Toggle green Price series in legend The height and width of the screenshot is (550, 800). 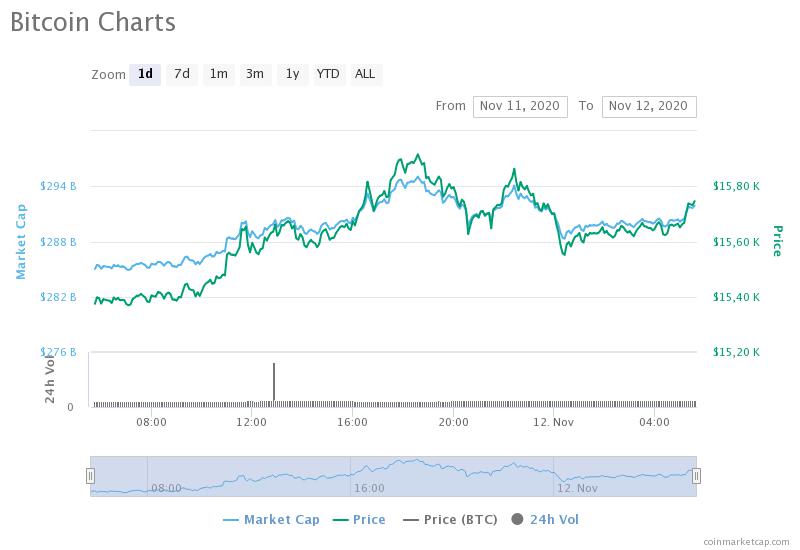click(x=359, y=519)
